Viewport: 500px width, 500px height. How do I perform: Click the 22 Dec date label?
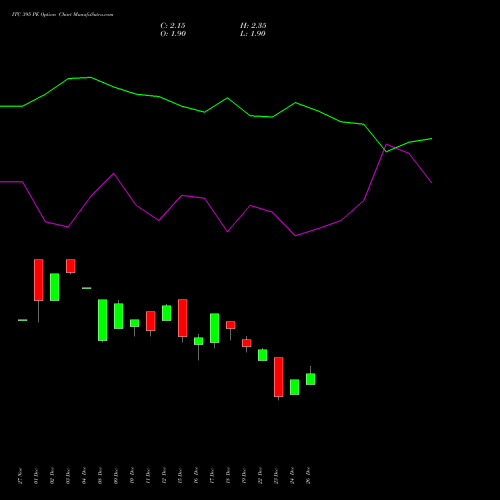[x=260, y=476]
